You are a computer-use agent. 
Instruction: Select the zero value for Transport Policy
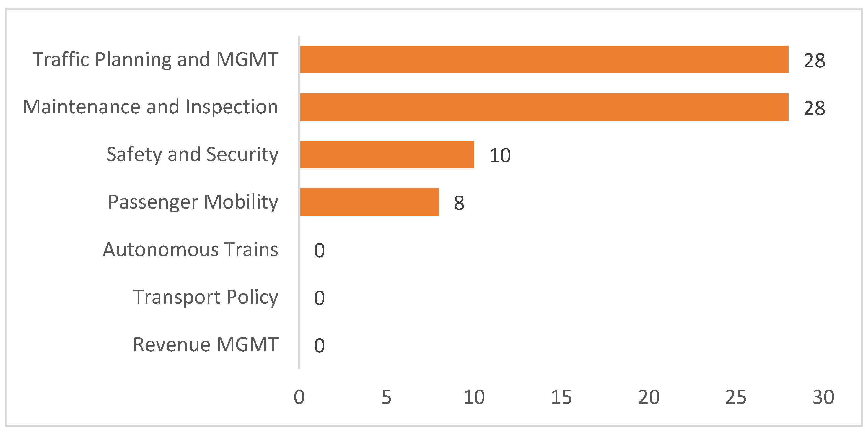pos(319,298)
